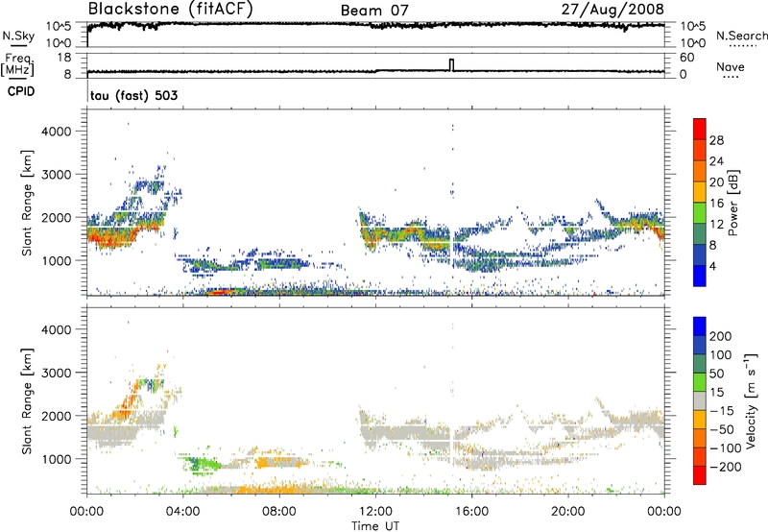The height and width of the screenshot is (532, 768).
Task: Click the frequency spike near 15:00 UT
Action: click(x=451, y=65)
